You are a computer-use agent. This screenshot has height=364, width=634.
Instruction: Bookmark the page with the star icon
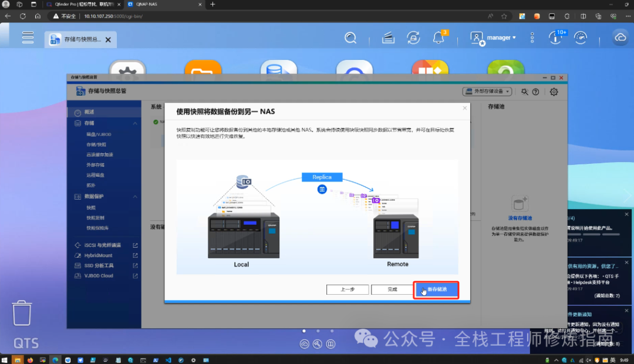click(504, 16)
